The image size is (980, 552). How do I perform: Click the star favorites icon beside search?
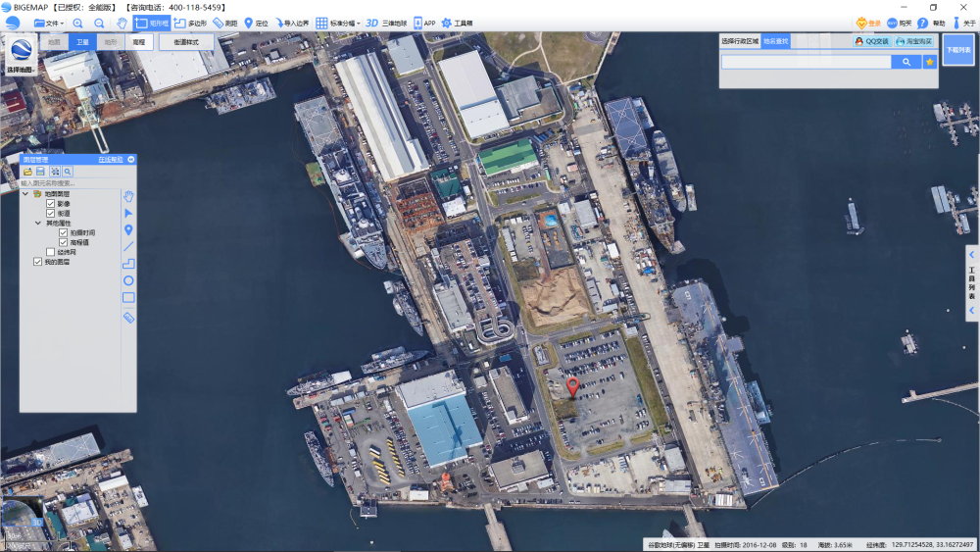click(x=930, y=62)
